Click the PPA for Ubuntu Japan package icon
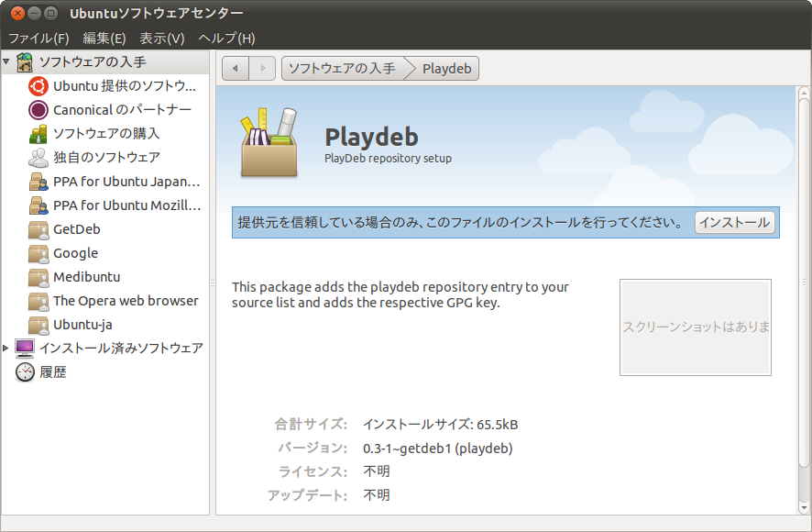812x532 pixels. tap(38, 182)
